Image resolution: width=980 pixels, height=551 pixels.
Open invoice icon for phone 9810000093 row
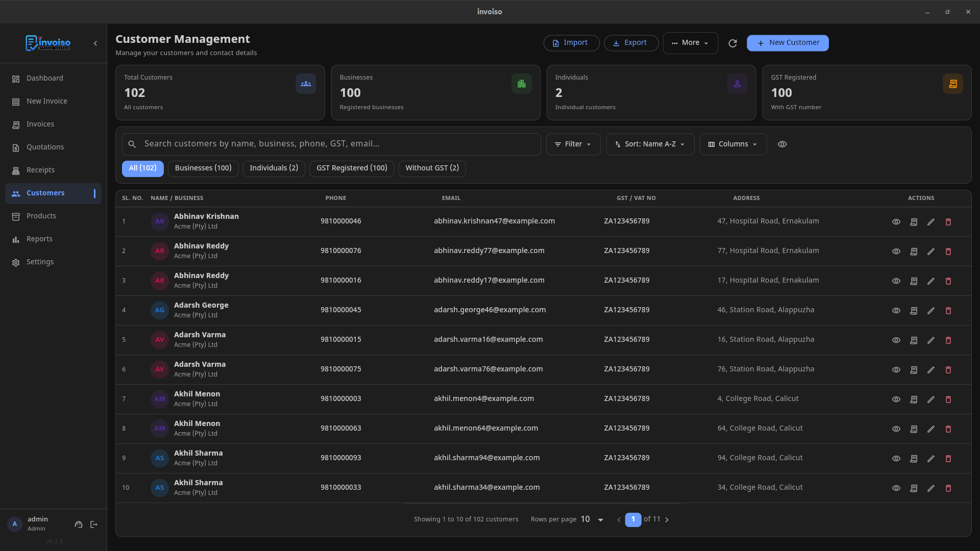pyautogui.click(x=914, y=459)
